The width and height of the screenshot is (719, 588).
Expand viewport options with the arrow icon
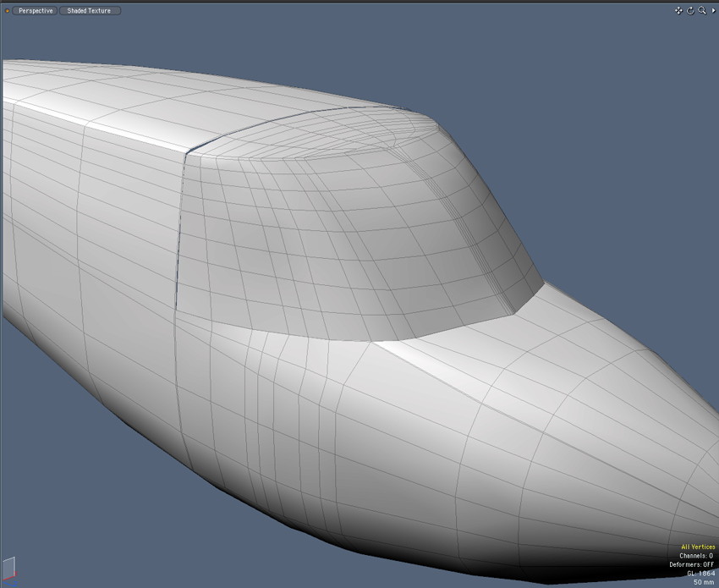pos(712,11)
